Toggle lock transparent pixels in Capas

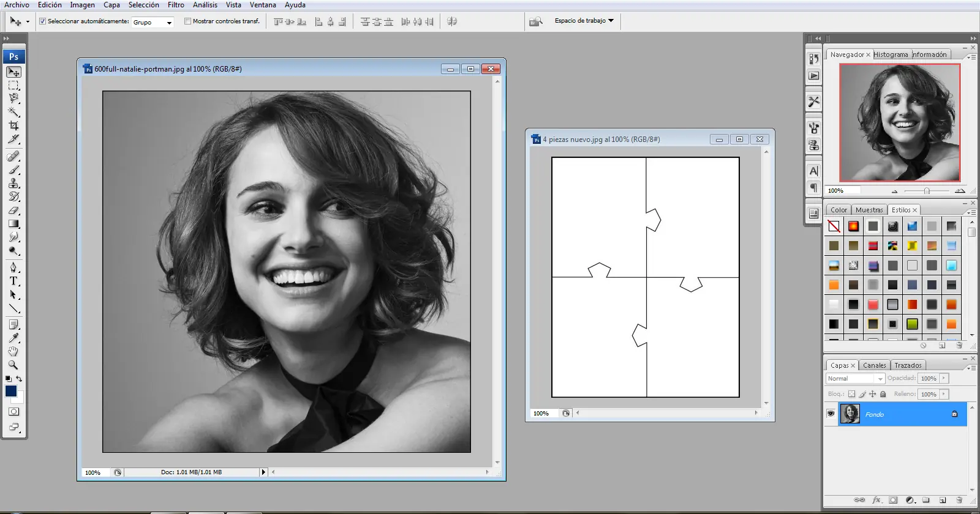tap(851, 394)
